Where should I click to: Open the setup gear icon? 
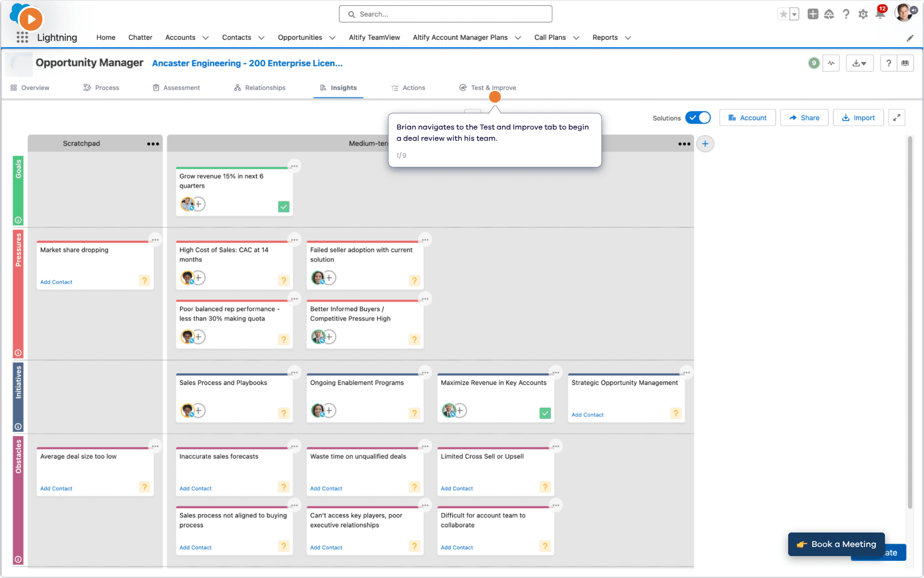863,14
